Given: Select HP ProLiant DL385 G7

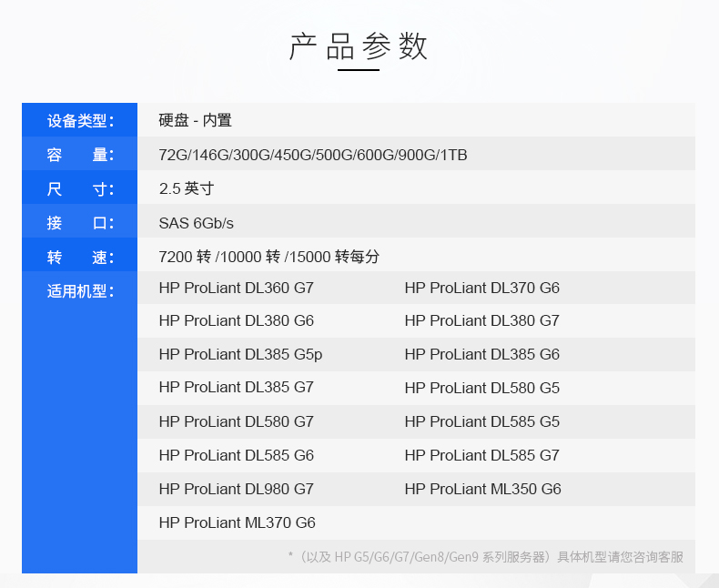Looking at the screenshot, I should [x=236, y=387].
